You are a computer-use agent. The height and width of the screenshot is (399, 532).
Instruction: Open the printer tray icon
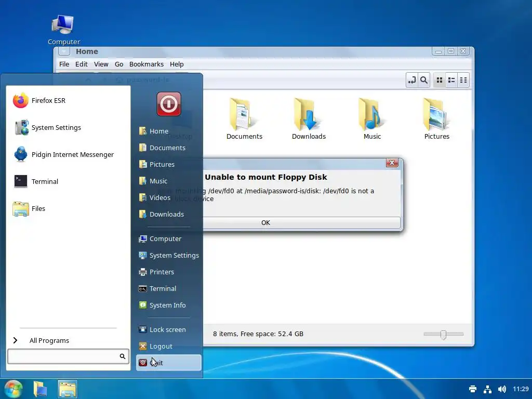473,389
